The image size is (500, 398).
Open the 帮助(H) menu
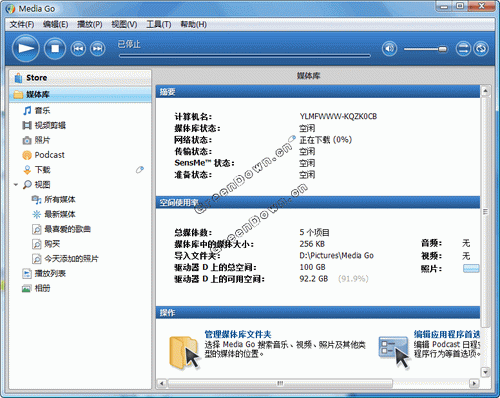193,24
